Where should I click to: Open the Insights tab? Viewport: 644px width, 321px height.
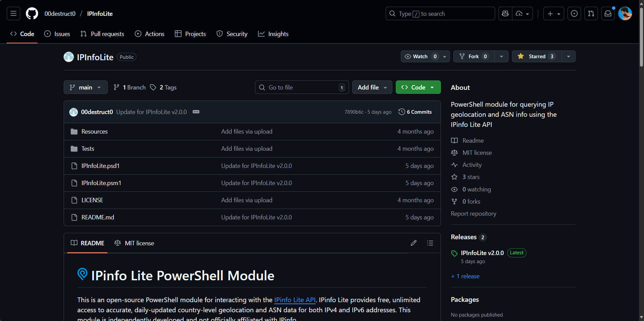tap(273, 34)
